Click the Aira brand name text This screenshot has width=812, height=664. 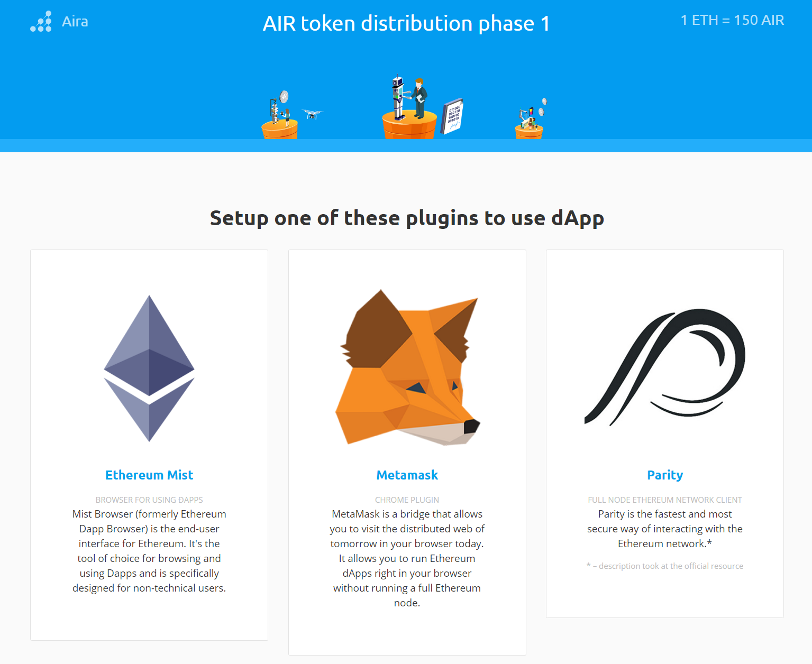pyautogui.click(x=75, y=22)
